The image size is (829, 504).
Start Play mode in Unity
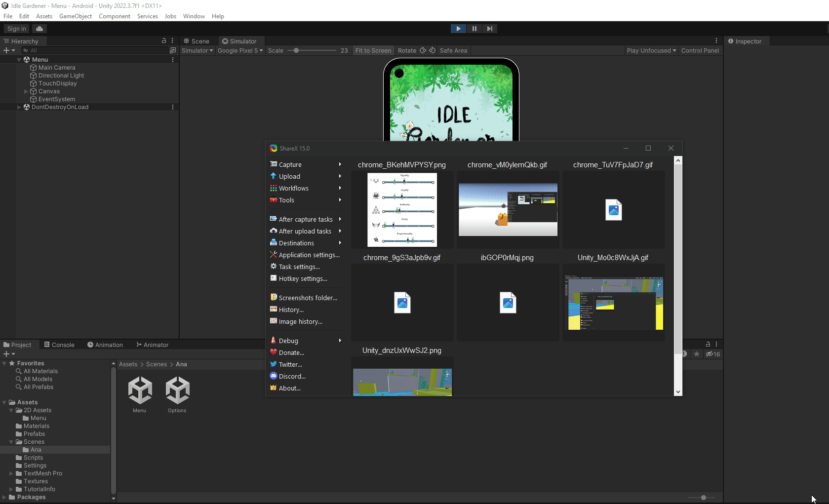coord(458,29)
